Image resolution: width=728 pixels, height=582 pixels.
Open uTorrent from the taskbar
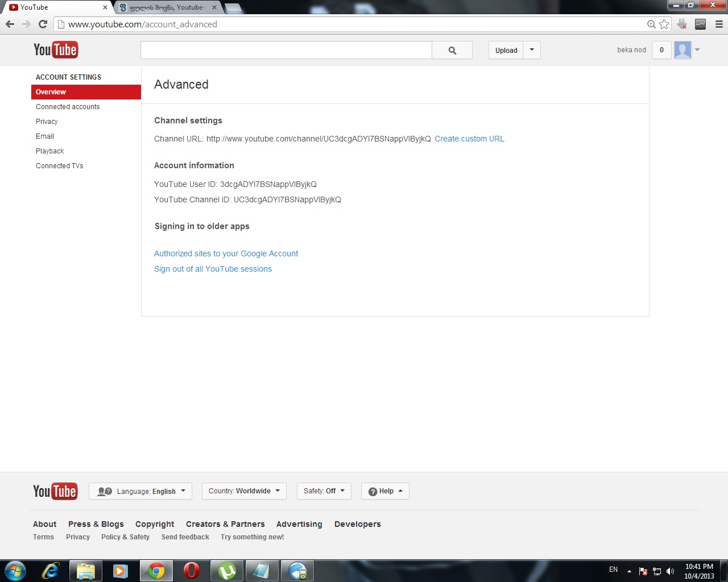click(227, 571)
